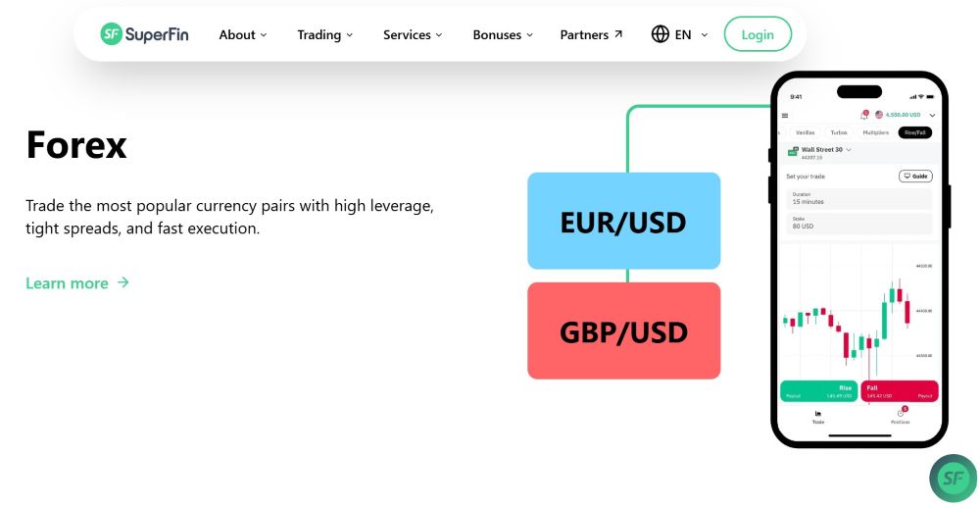This screenshot has height=508, width=980.
Task: Follow the Learn more link
Action: pos(67,283)
